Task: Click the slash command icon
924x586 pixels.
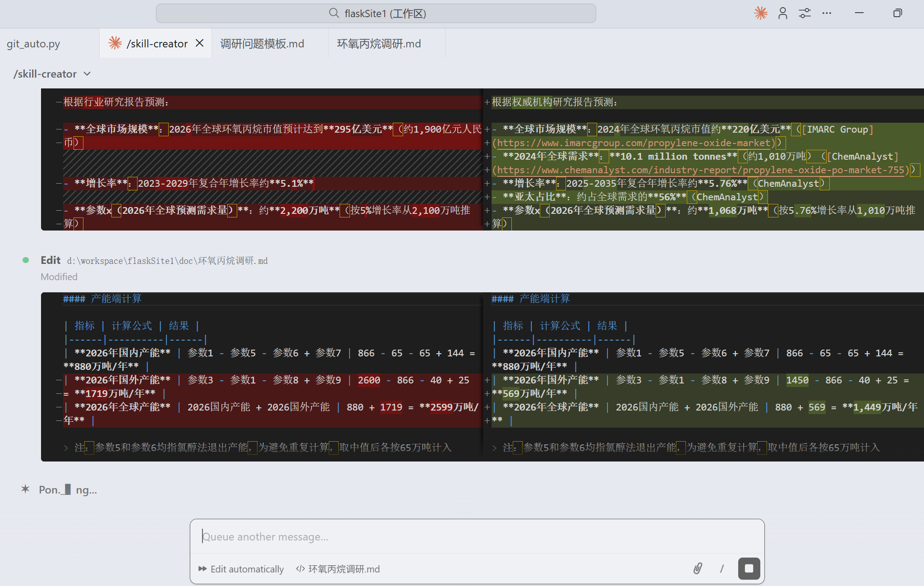Action: click(722, 568)
